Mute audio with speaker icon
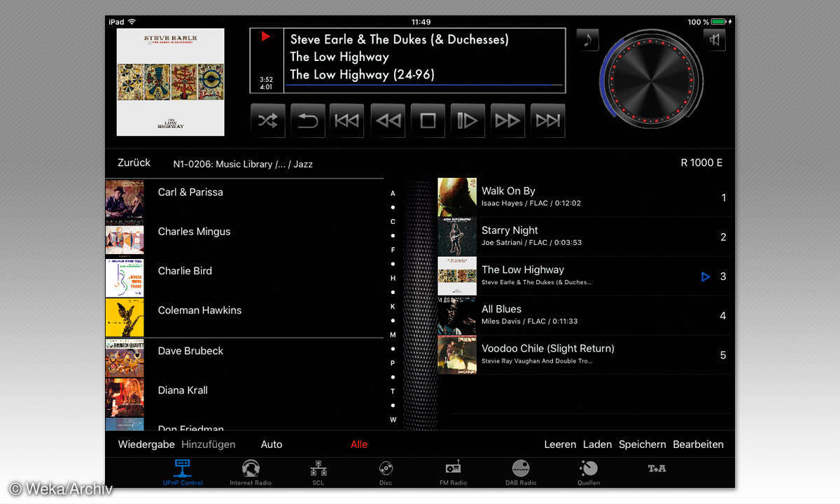The height and width of the screenshot is (504, 840). tap(715, 40)
